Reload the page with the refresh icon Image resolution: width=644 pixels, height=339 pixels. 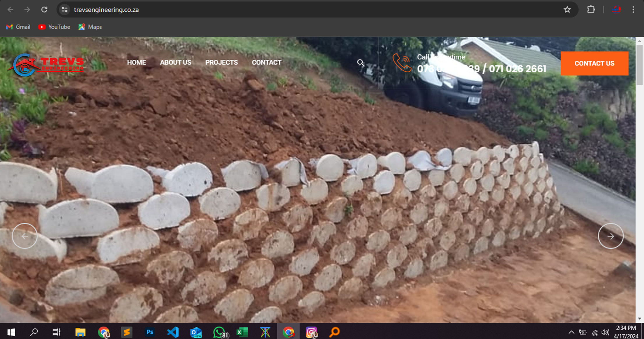[44, 10]
